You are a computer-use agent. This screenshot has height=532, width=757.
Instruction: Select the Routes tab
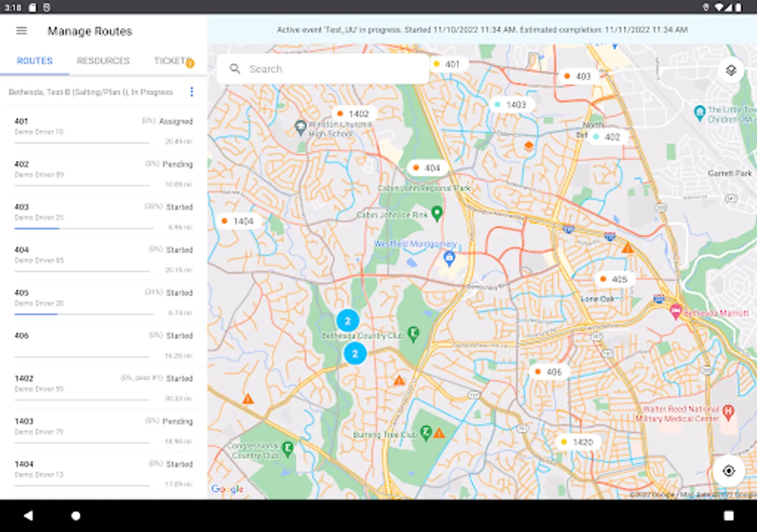tap(34, 61)
